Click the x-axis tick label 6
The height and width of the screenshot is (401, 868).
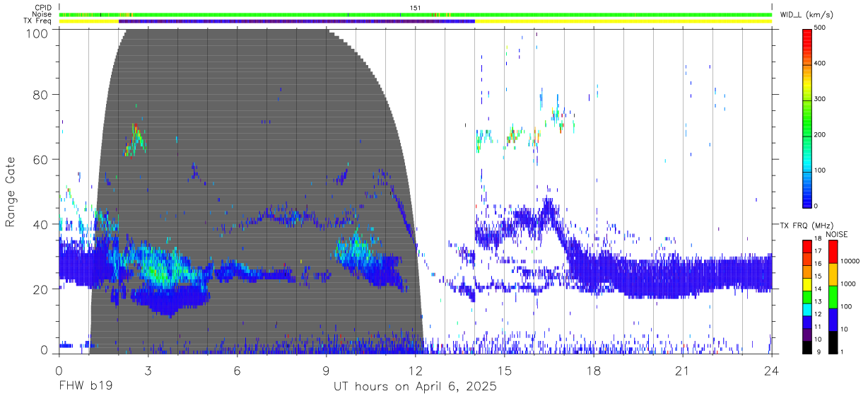point(237,371)
